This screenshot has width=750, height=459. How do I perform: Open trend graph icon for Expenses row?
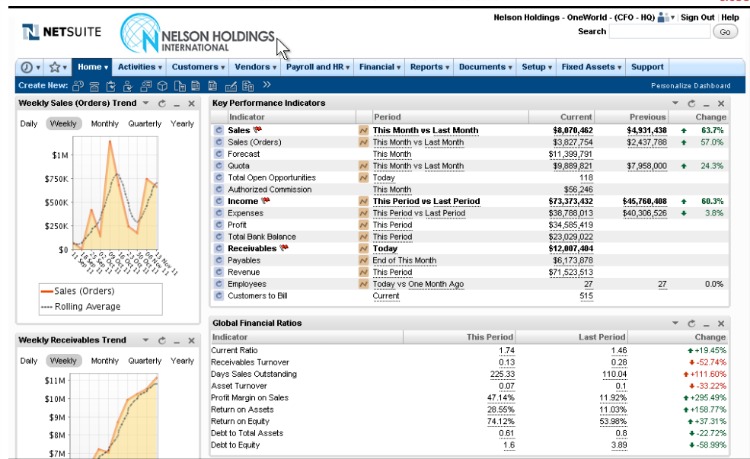pyautogui.click(x=364, y=213)
